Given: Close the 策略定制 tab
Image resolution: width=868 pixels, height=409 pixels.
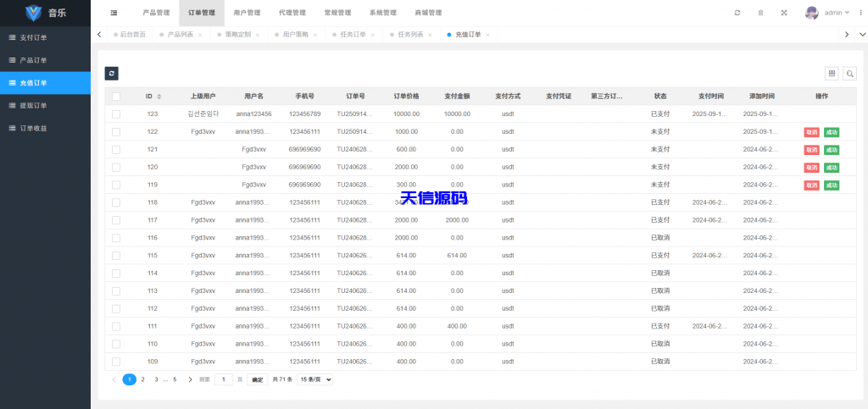Looking at the screenshot, I should click(258, 35).
